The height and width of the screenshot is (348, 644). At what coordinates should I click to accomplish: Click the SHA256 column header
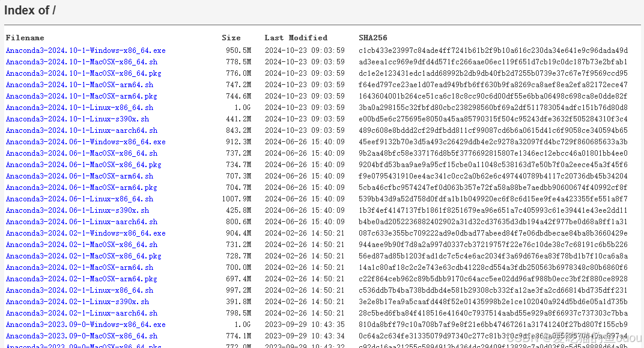(372, 38)
